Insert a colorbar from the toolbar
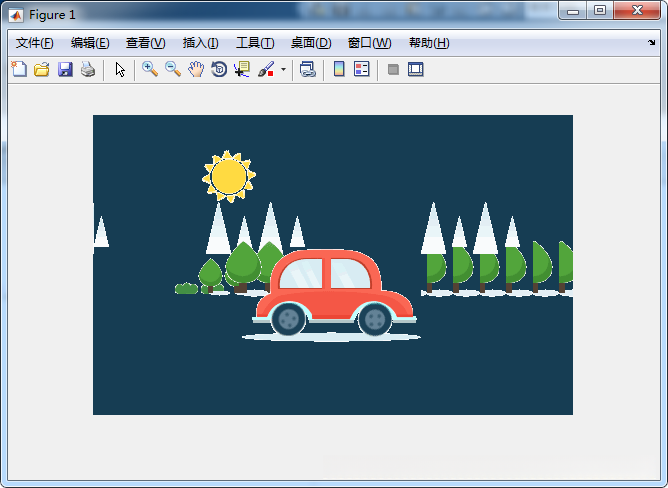Image resolution: width=668 pixels, height=488 pixels. point(339,70)
